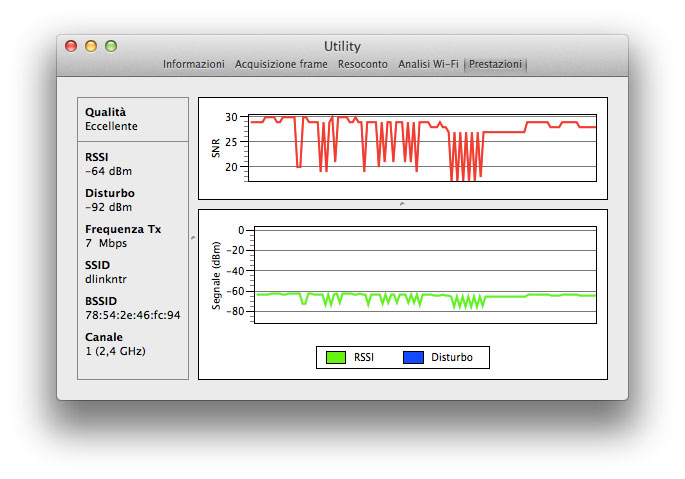The image size is (685, 479).
Task: Close the Utility window
Action: click(71, 46)
